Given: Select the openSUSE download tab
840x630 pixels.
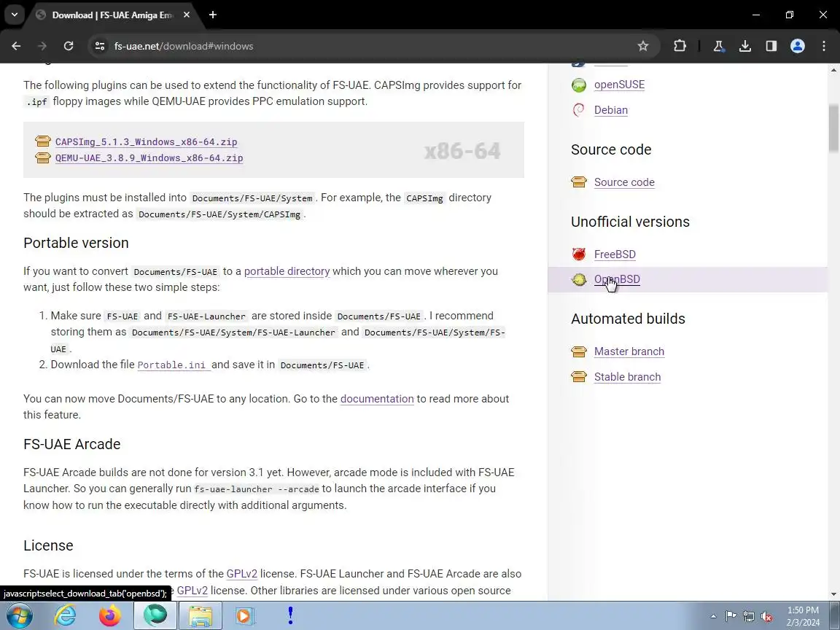Looking at the screenshot, I should [619, 85].
